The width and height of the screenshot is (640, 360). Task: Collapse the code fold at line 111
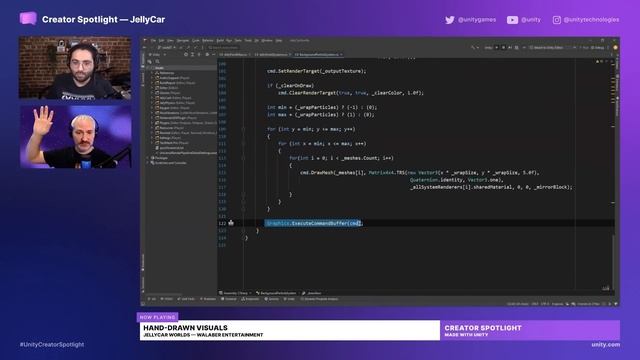coord(243,144)
